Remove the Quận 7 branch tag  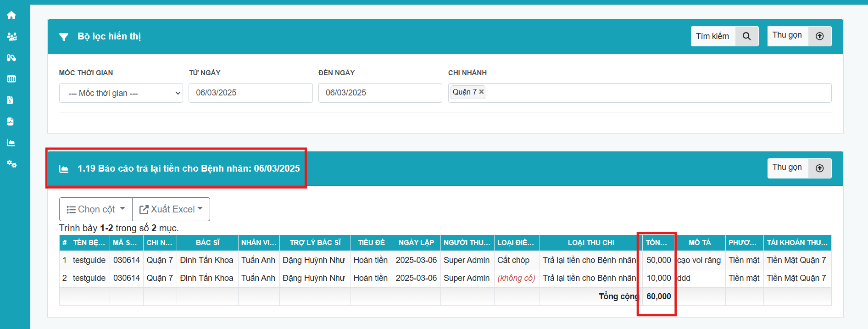[x=481, y=92]
